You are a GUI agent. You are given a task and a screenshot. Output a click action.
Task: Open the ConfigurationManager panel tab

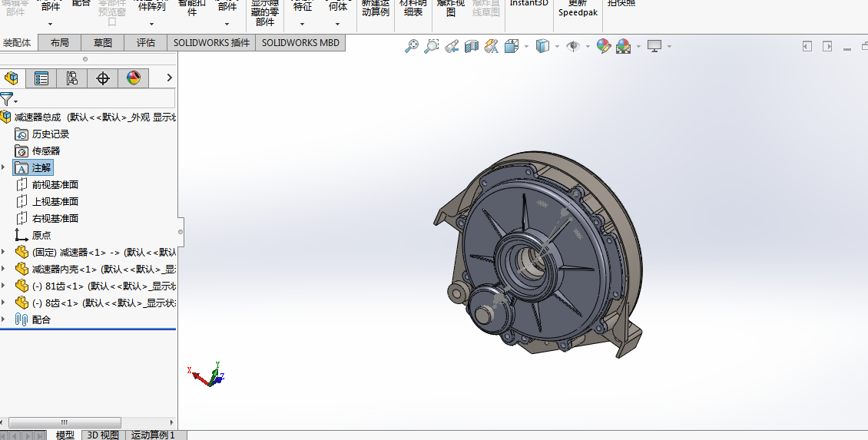pos(72,78)
